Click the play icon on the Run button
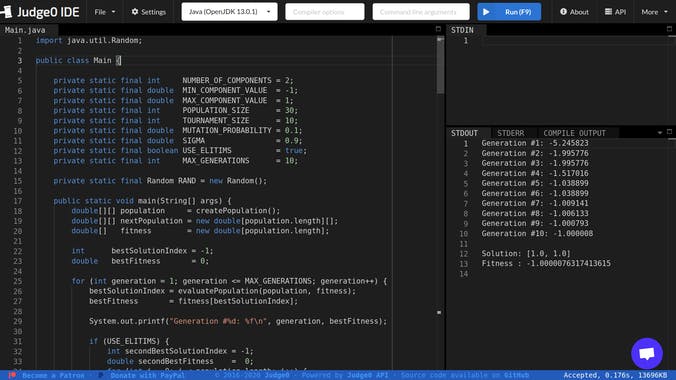 coord(486,12)
